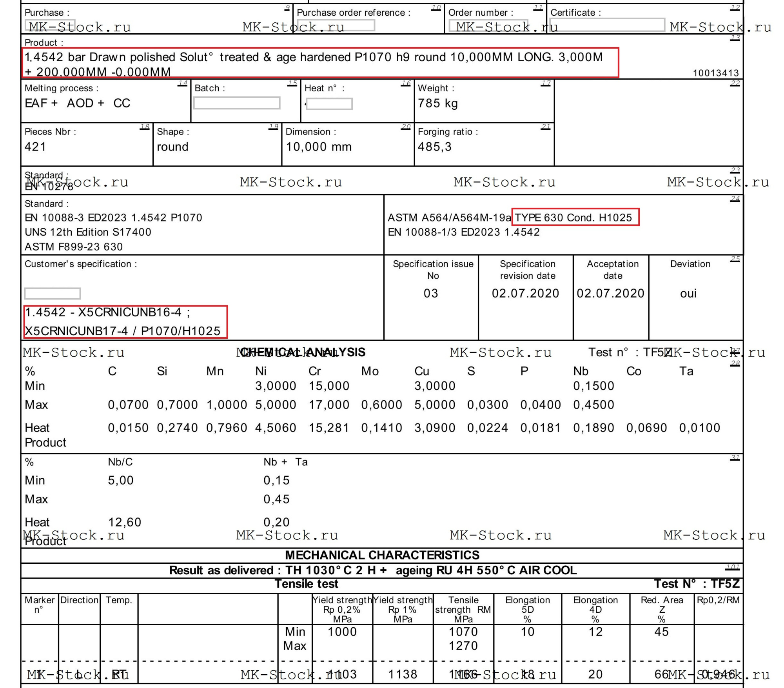Viewport: 784px width, 688px height.
Task: Select the measured Elongation 4D value 20
Action: [x=595, y=674]
